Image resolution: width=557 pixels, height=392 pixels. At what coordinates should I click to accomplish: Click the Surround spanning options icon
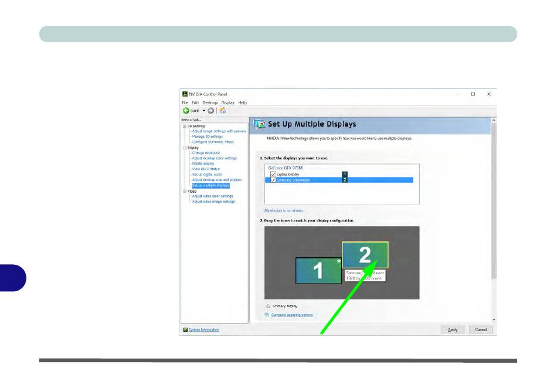click(x=267, y=315)
